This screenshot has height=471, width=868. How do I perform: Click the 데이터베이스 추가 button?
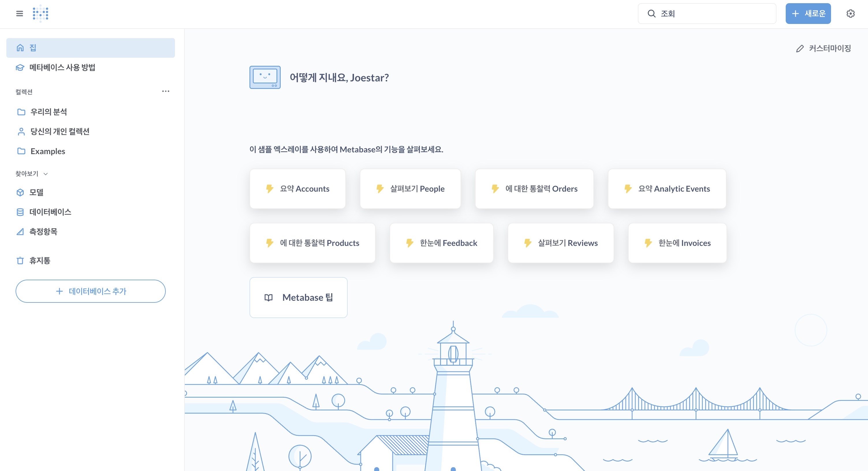90,291
